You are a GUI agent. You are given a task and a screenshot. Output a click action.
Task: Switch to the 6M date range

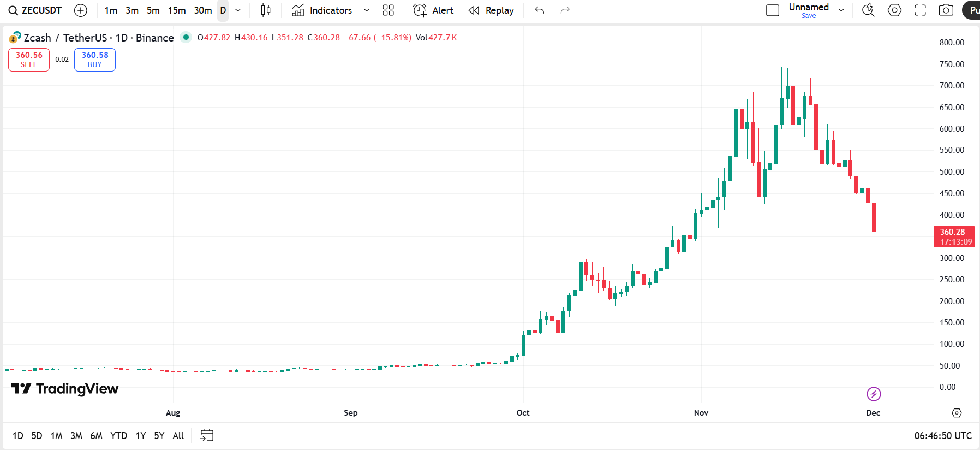96,436
